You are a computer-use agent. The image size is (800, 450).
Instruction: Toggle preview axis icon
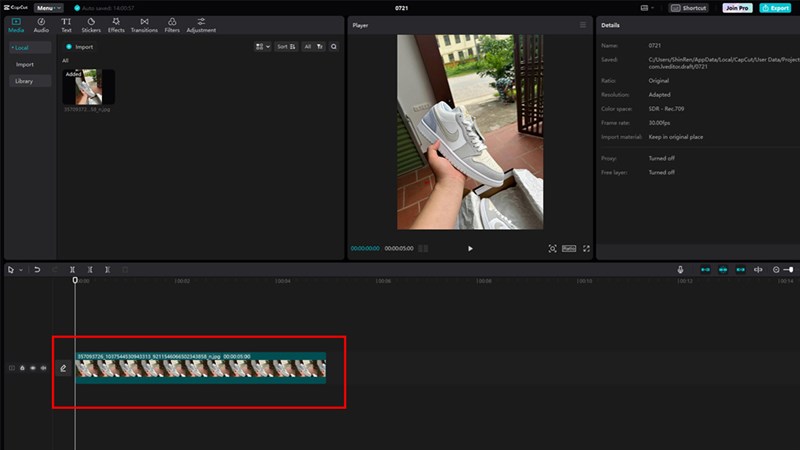758,269
